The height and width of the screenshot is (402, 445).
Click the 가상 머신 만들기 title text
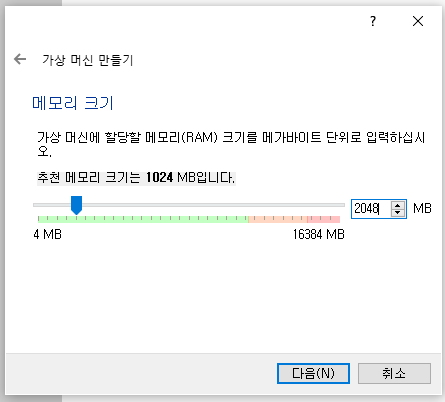pos(87,60)
